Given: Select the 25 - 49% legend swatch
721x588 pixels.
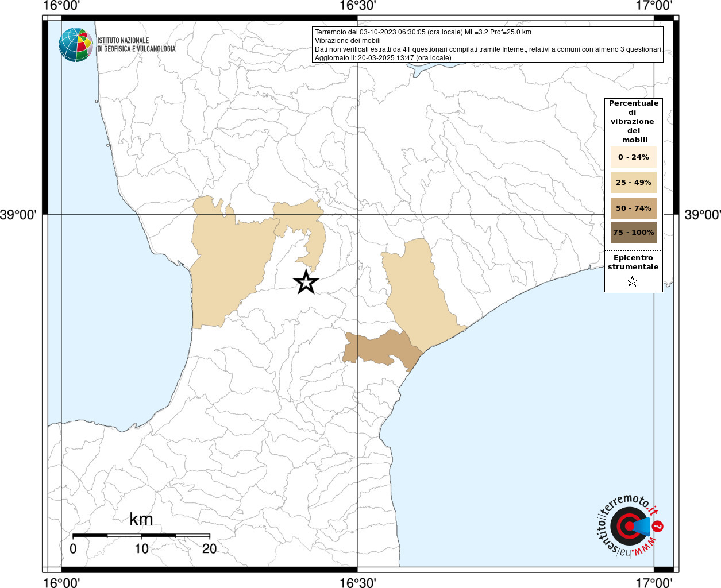Looking at the screenshot, I should 633,182.
